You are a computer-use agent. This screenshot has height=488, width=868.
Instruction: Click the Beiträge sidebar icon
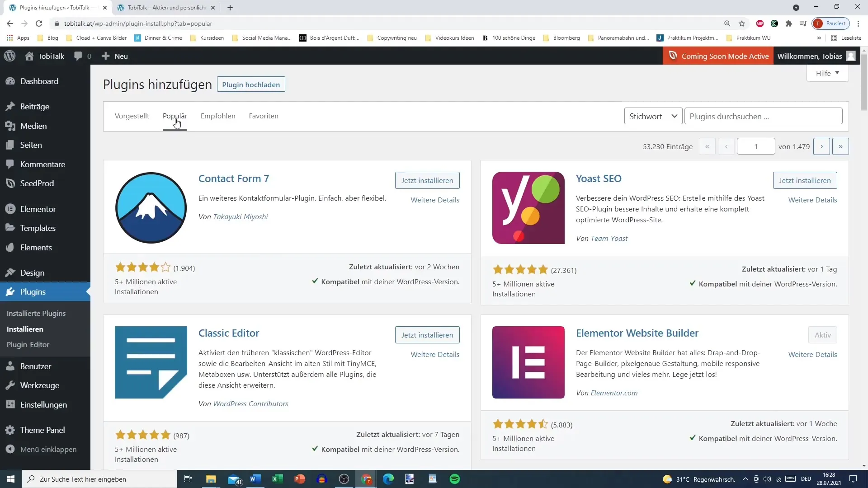tap(11, 106)
